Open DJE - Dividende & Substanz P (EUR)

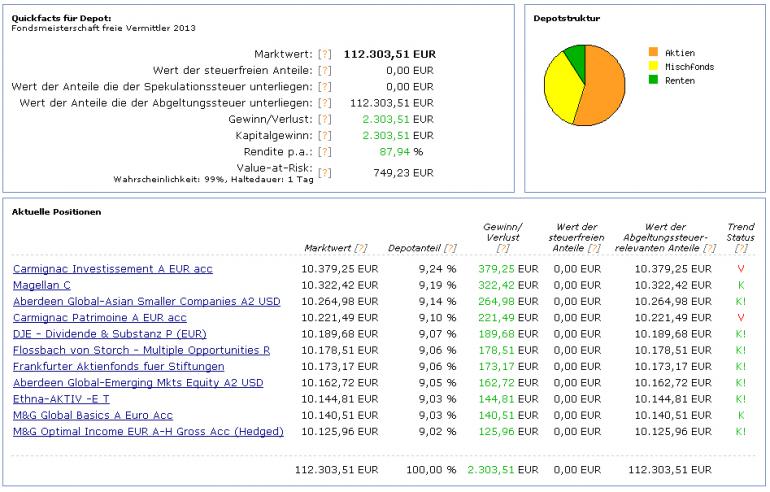tap(110, 334)
